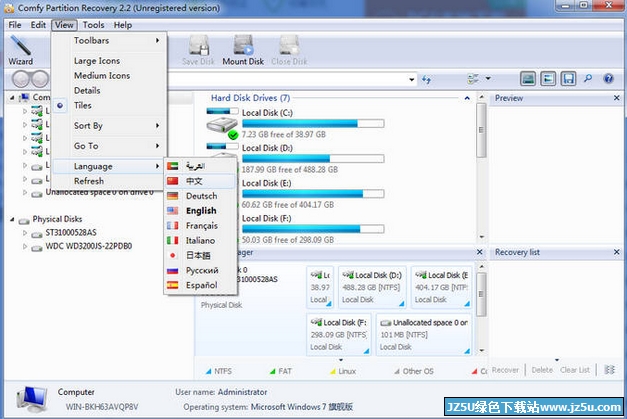Click the view options list icon
627x419 pixels.
point(473,78)
